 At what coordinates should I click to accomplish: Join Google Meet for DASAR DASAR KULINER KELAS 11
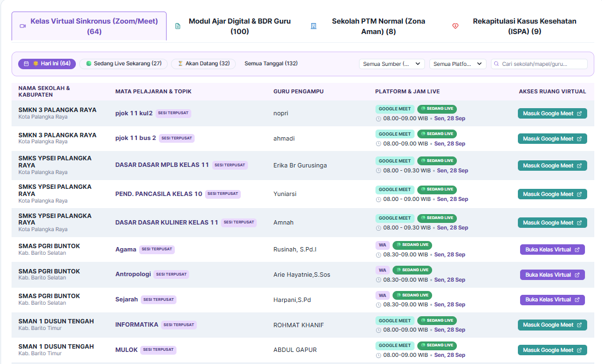[552, 223]
